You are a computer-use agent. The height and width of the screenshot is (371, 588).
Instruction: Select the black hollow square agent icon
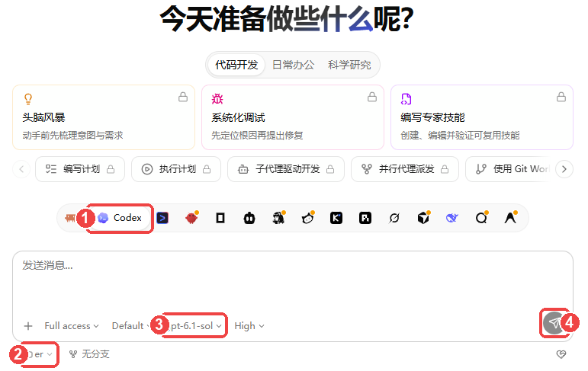pyautogui.click(x=220, y=218)
